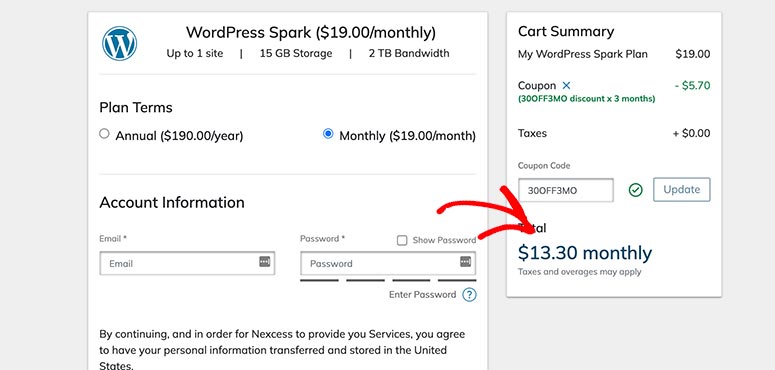Click the 'Cart Summary' heading
This screenshot has width=775, height=370.
point(566,32)
